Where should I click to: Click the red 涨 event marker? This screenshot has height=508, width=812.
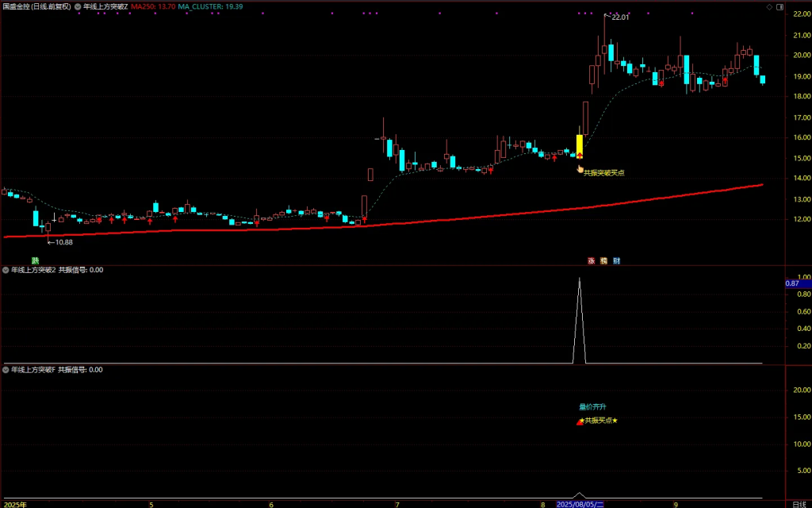[591, 260]
